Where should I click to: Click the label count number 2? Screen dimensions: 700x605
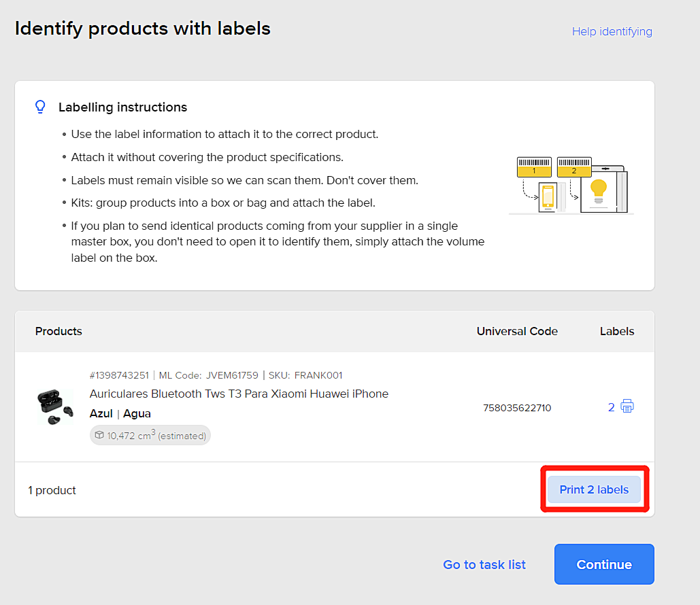pyautogui.click(x=611, y=407)
